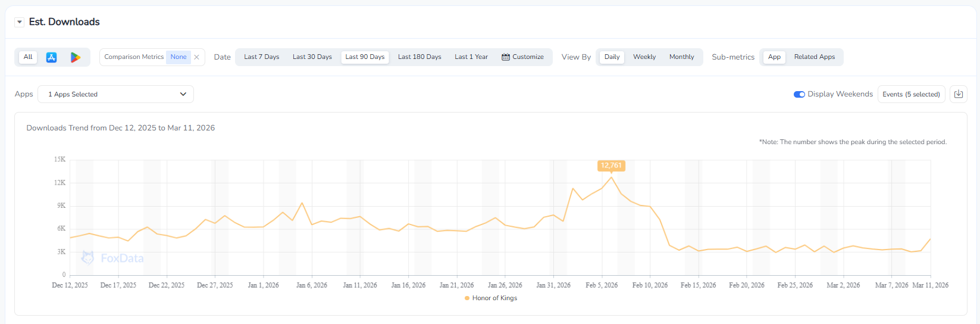Screen dimensions: 980x324
Task: Open Comparison Metrics None dropdown
Action: (x=178, y=57)
